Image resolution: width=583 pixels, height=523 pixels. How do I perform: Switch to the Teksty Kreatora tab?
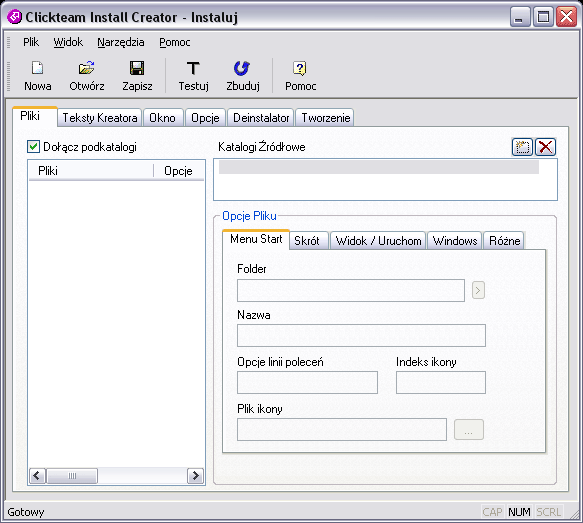(x=100, y=118)
